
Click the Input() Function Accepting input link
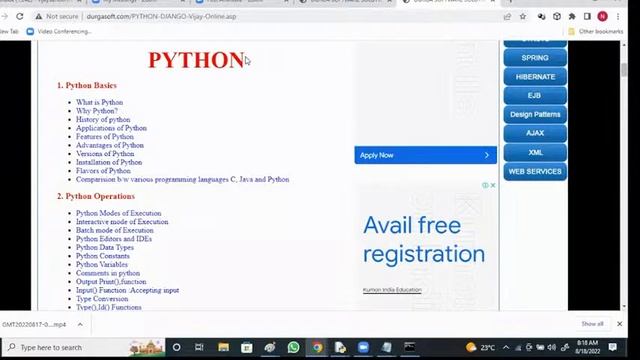pyautogui.click(x=127, y=291)
